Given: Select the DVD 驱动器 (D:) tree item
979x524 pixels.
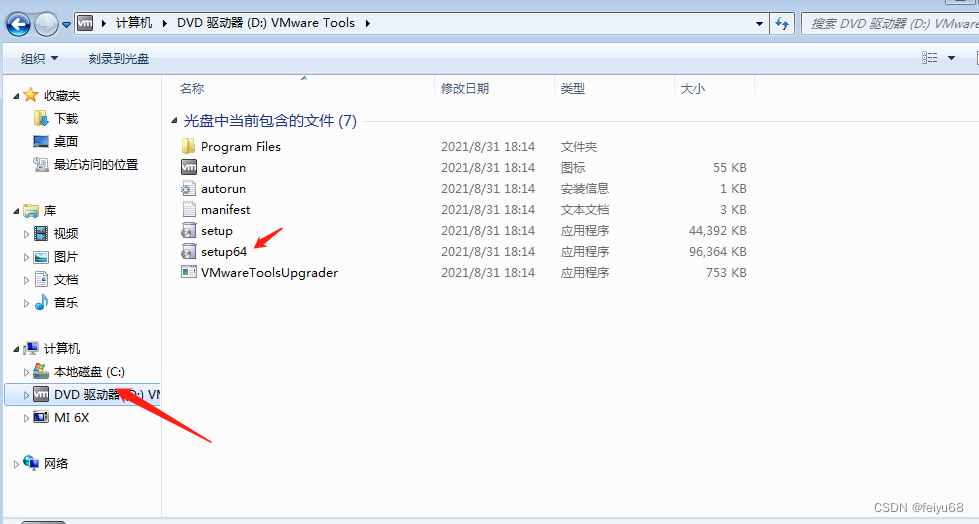Looking at the screenshot, I should pyautogui.click(x=82, y=395).
